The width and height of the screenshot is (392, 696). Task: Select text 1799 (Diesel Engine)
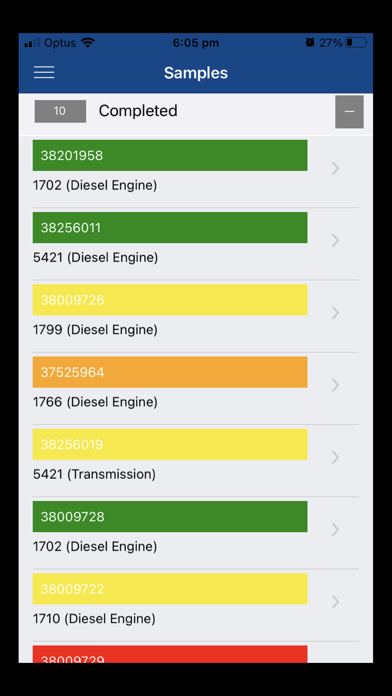95,330
